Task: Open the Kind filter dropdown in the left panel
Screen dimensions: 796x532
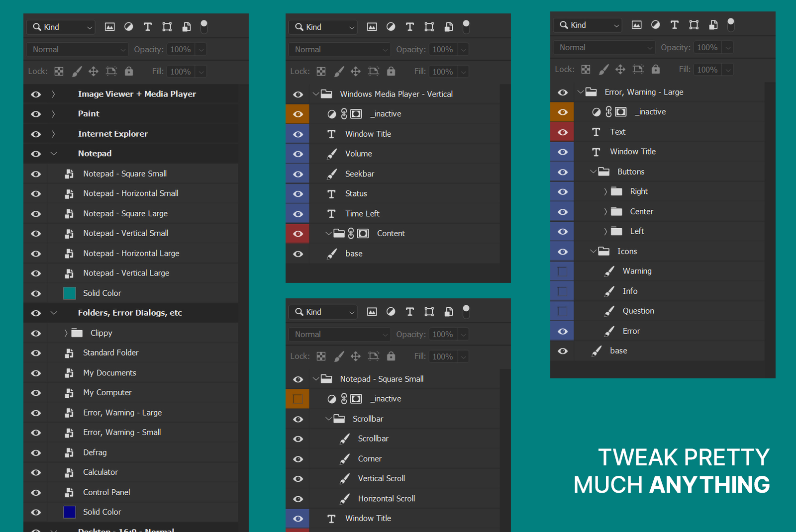Action: [61, 27]
